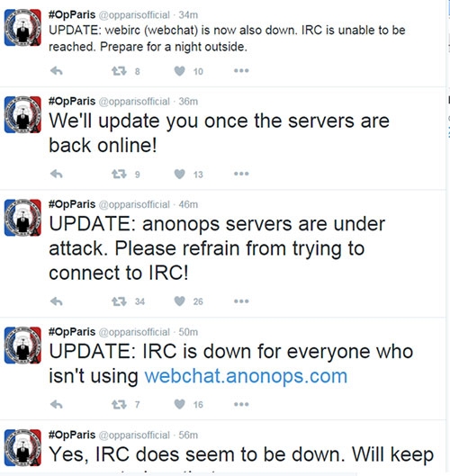Reply to the 34m webirc down tweet
Screen dimensions: 450x476
[x=57, y=71]
